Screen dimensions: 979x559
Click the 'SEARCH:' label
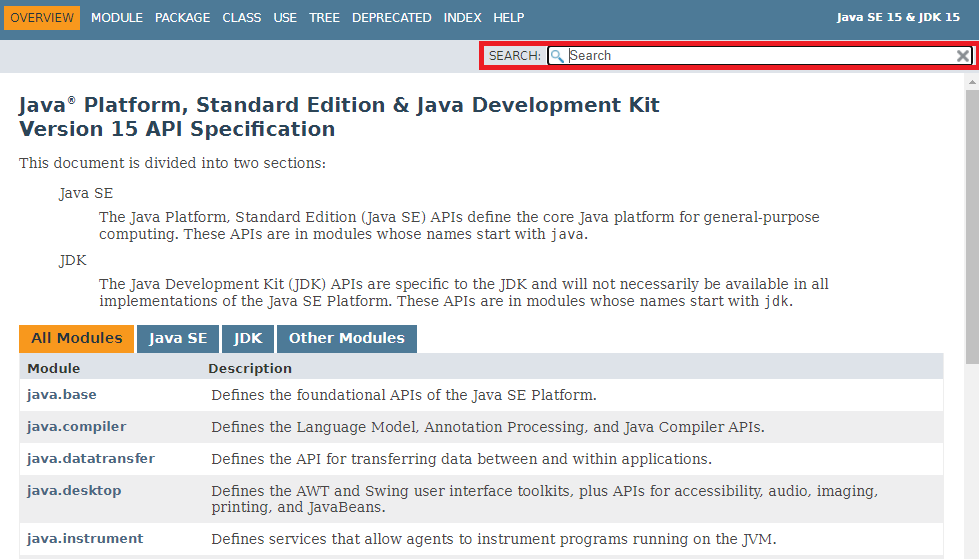[514, 56]
